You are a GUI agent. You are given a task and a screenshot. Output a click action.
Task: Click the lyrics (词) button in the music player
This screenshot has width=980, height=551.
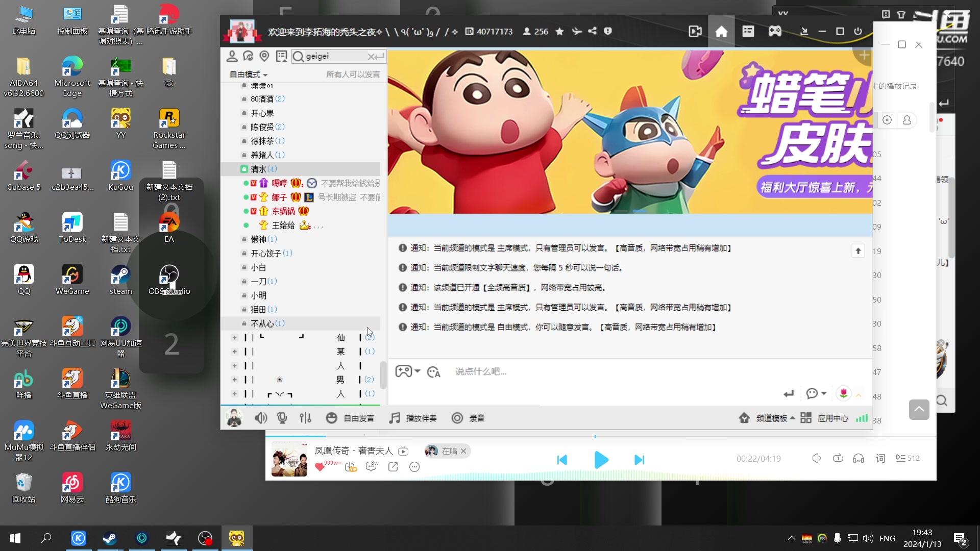click(880, 458)
